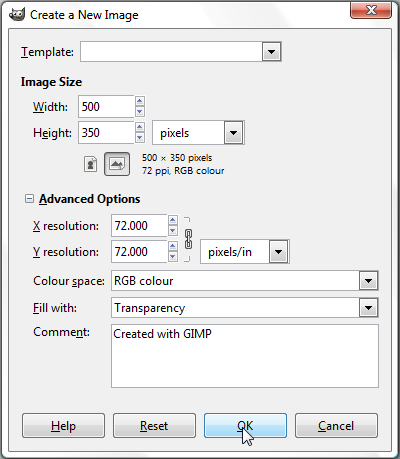This screenshot has width=400, height=459.
Task: Click inside the Comment text box
Action: click(245, 356)
